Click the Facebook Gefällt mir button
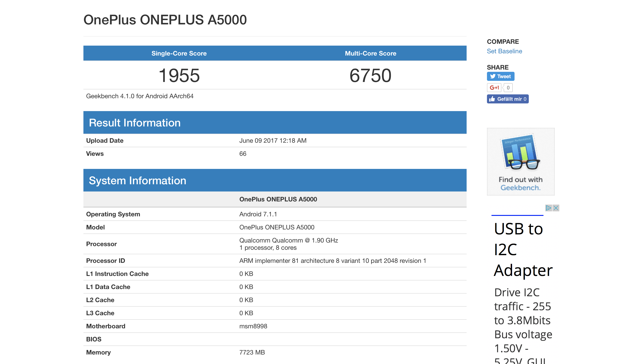Screen dimensions: 633x364 point(507,99)
